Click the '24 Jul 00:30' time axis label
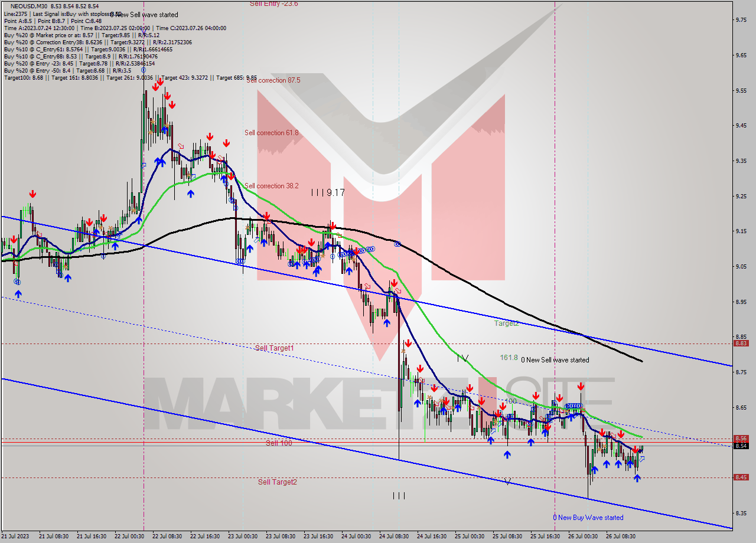The height and width of the screenshot is (543, 756). pyautogui.click(x=356, y=537)
